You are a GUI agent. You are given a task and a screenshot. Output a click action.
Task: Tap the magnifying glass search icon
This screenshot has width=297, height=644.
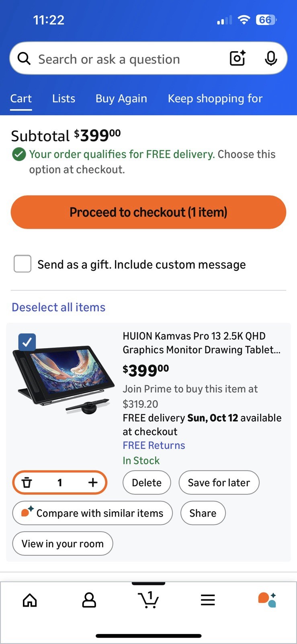[x=24, y=59]
